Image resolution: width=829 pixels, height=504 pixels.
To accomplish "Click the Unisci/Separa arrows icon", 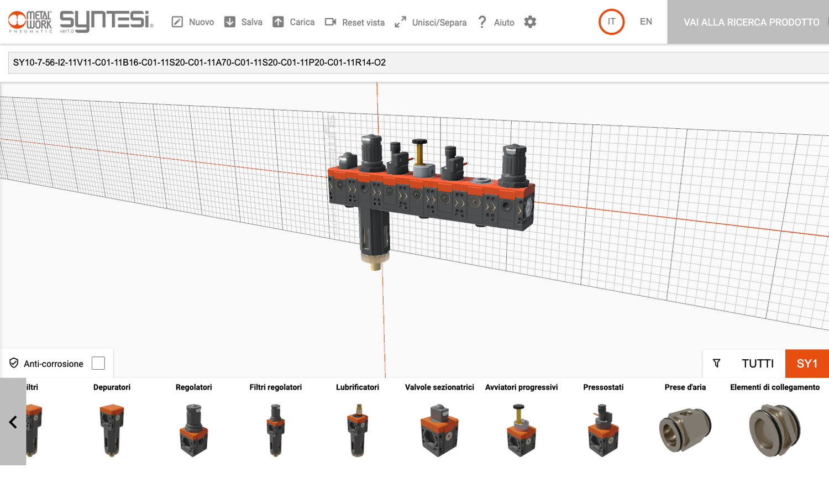I will pyautogui.click(x=401, y=22).
